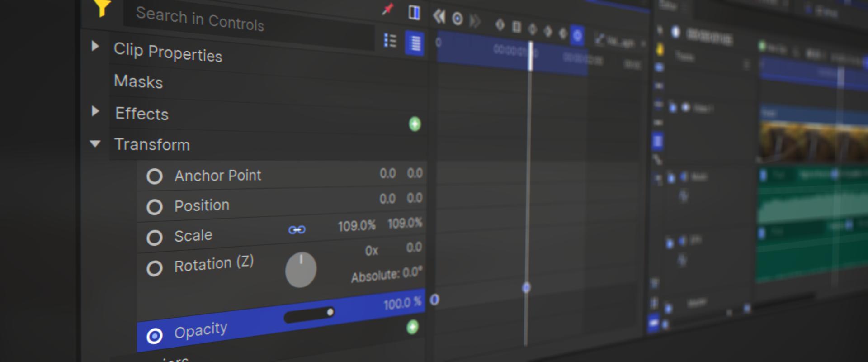Select the first diamond interpolation icon
This screenshot has width=868, height=362.
click(500, 24)
